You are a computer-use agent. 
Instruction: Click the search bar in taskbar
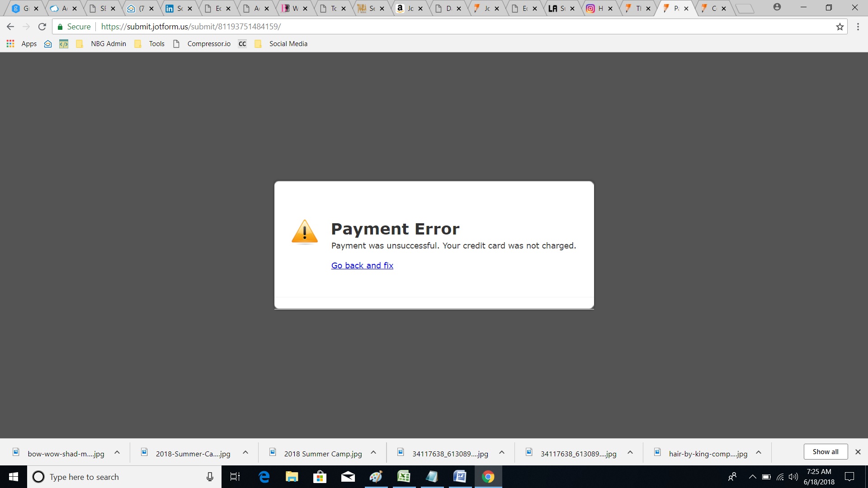pos(118,477)
